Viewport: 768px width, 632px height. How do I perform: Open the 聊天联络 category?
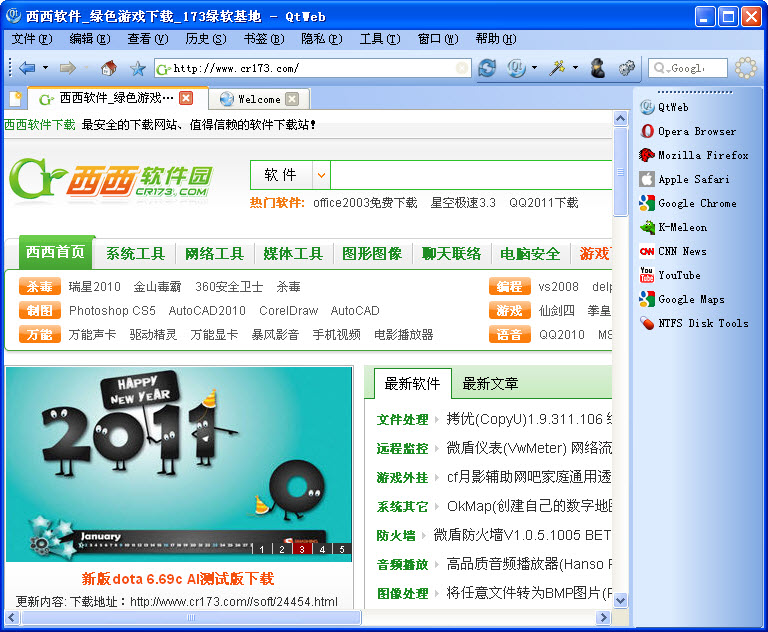pos(452,254)
